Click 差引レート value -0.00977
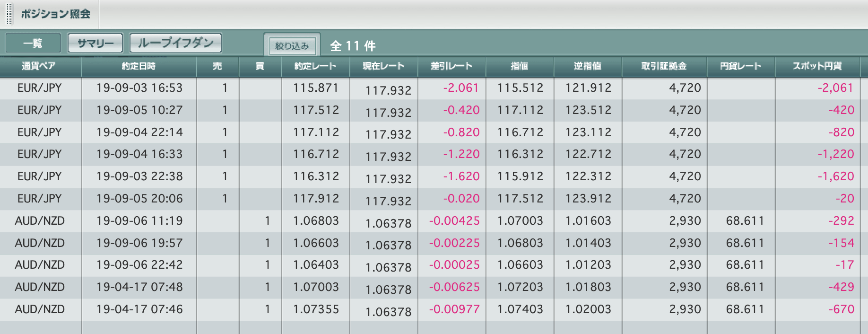 pos(454,309)
